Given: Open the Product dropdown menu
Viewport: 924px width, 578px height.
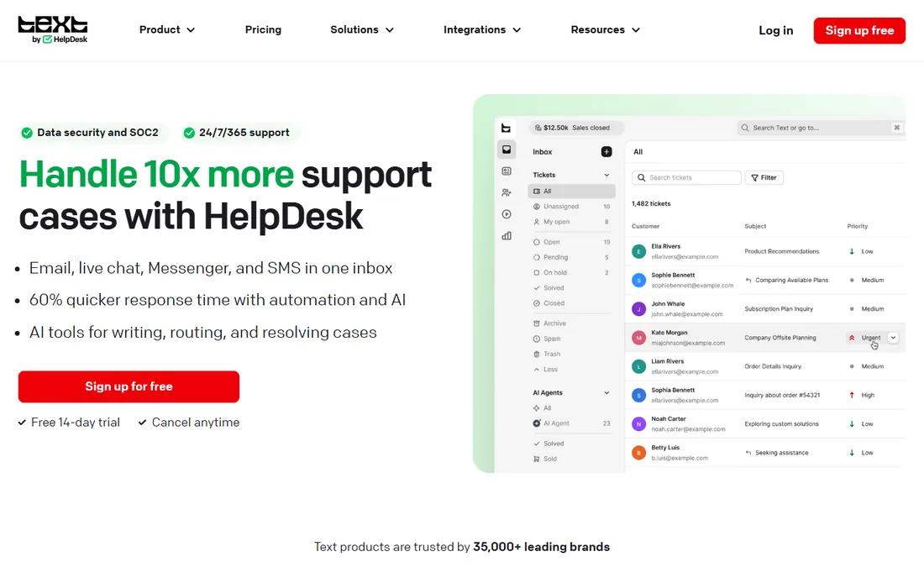Looking at the screenshot, I should pos(167,29).
